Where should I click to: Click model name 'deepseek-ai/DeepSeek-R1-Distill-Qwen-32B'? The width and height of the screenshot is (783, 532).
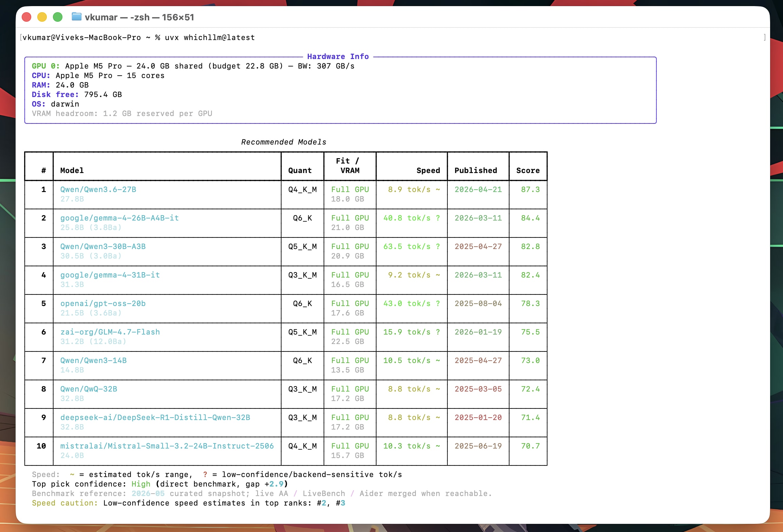coord(155,418)
